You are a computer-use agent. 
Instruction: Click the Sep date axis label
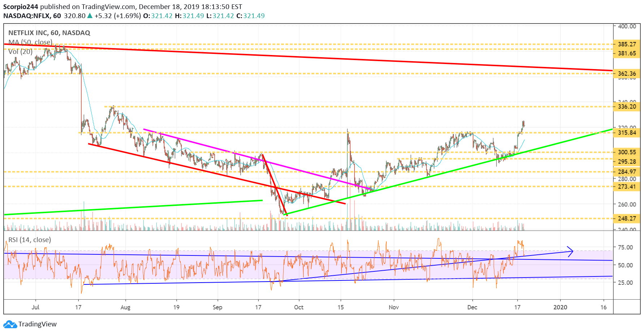click(218, 307)
